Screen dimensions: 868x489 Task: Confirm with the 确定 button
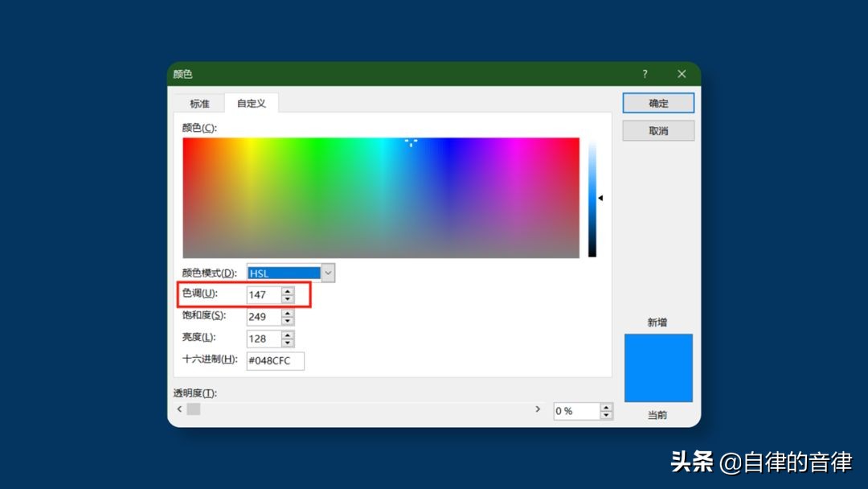tap(658, 103)
